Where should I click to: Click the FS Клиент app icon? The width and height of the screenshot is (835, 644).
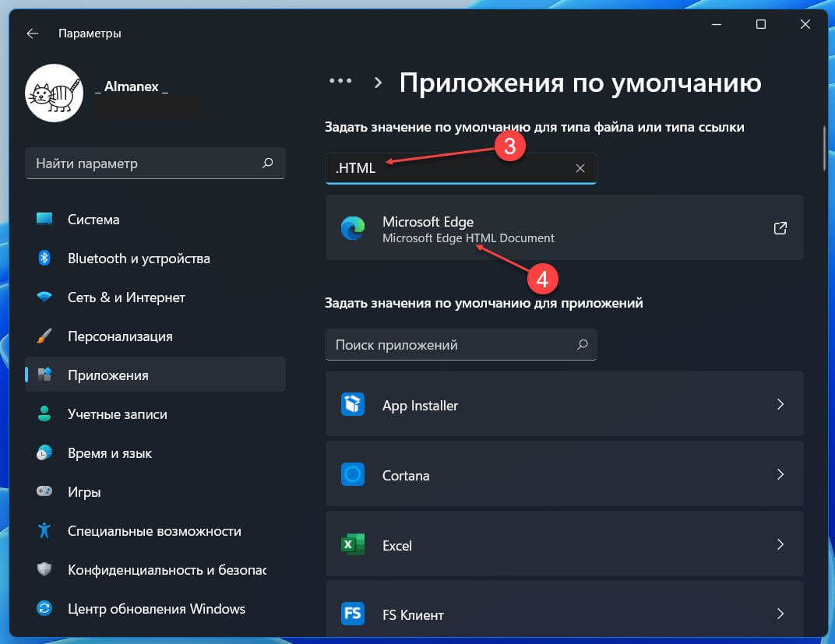coord(353,614)
